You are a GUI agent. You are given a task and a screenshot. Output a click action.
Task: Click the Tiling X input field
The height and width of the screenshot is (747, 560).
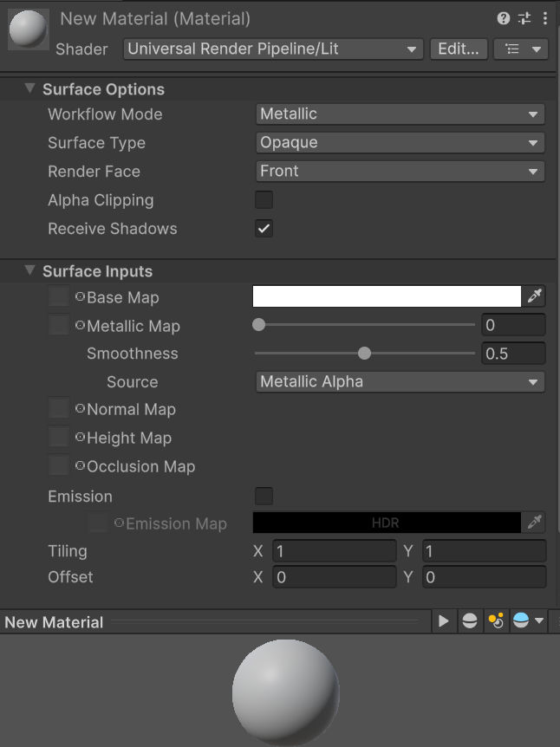click(334, 551)
